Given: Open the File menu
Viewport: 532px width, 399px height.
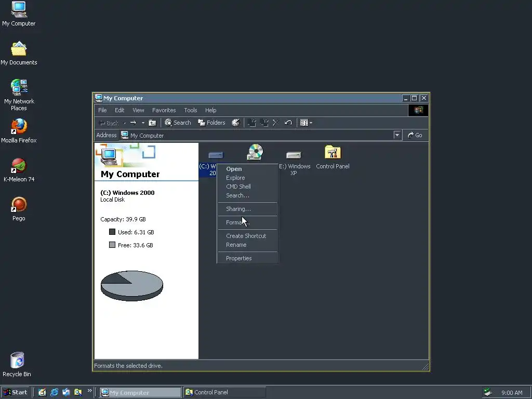Looking at the screenshot, I should click(x=102, y=110).
